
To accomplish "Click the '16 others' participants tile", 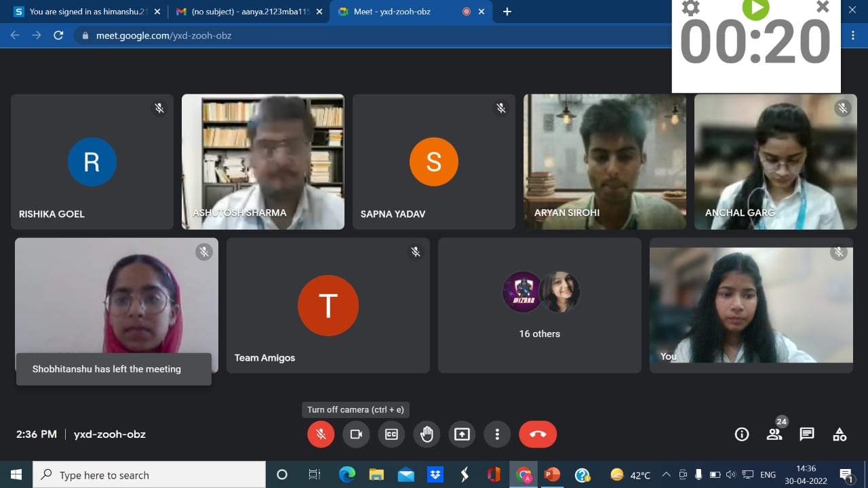I will [x=540, y=305].
